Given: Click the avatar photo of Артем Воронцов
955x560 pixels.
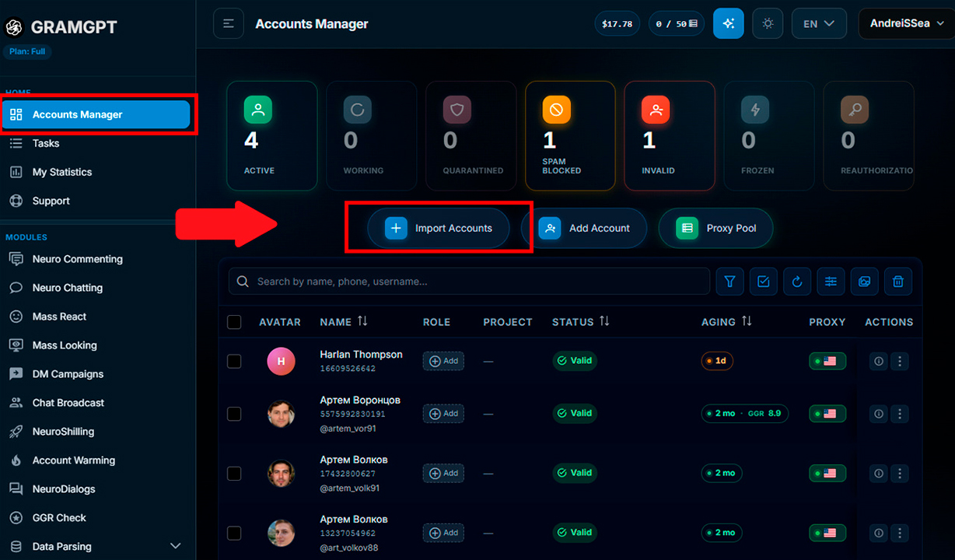Looking at the screenshot, I should click(x=281, y=414).
